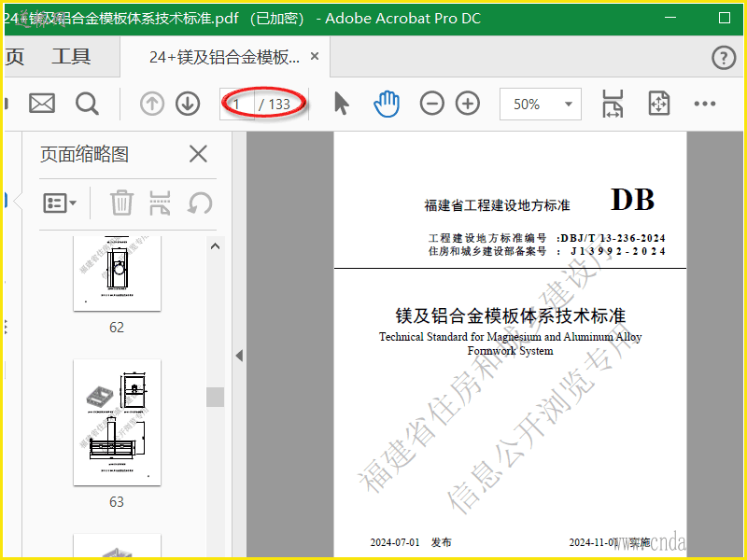Go to next page with down arrow
Screen dimensions: 747x560
[188, 104]
